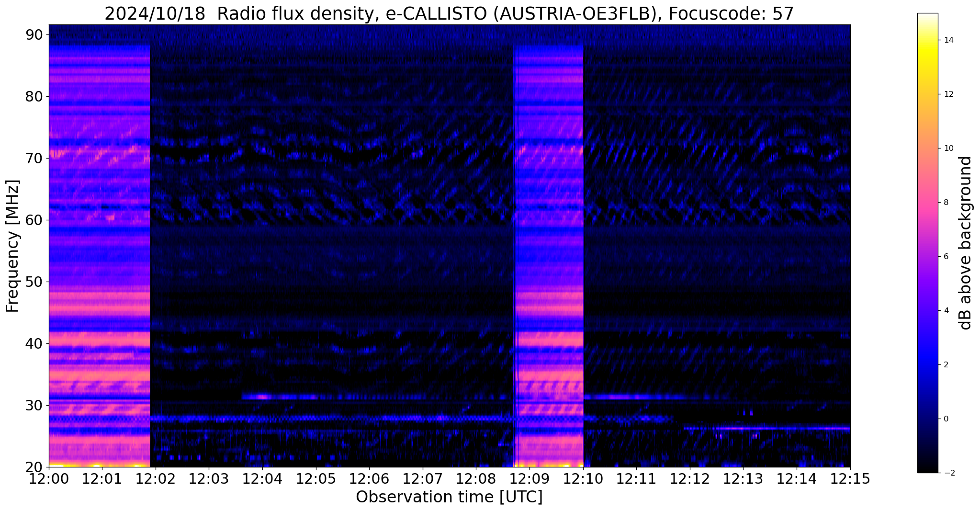Click the 12:00 time tick label
Image resolution: width=980 pixels, height=511 pixels.
49,478
